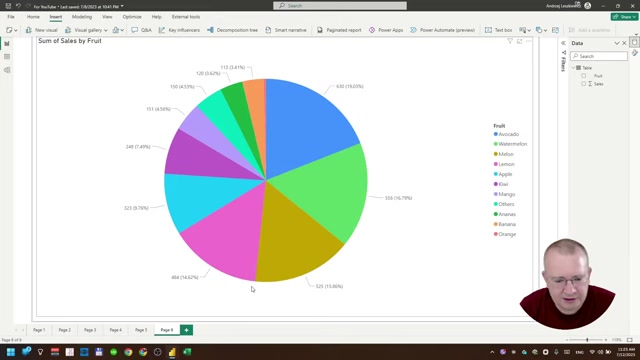Click the title bar Search box
This screenshot has width=640, height=360.
click(x=340, y=6)
